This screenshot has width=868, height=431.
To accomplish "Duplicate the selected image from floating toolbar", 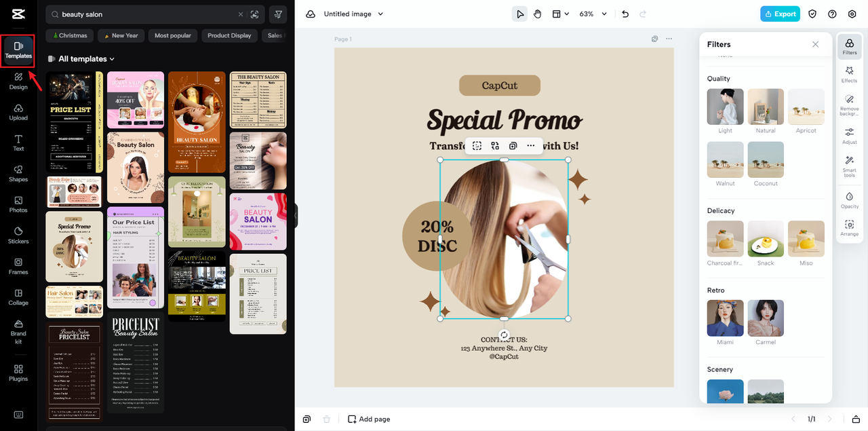I will 513,146.
